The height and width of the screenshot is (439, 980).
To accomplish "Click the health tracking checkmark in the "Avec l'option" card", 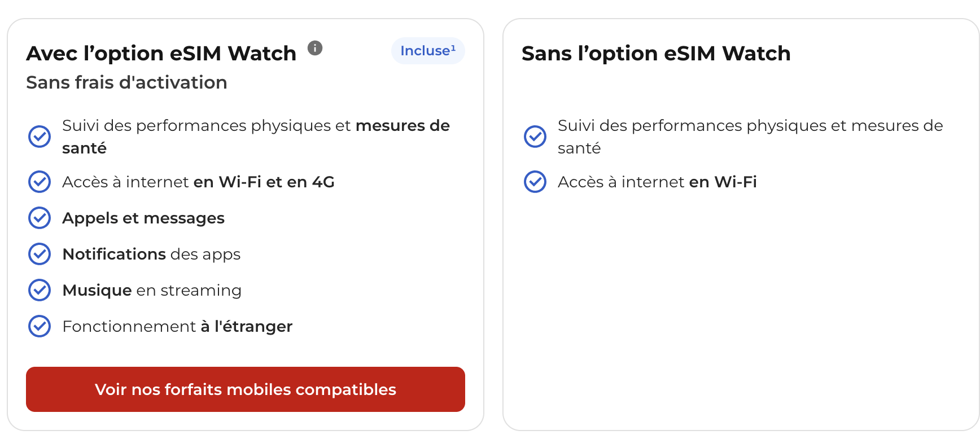I will tap(40, 137).
